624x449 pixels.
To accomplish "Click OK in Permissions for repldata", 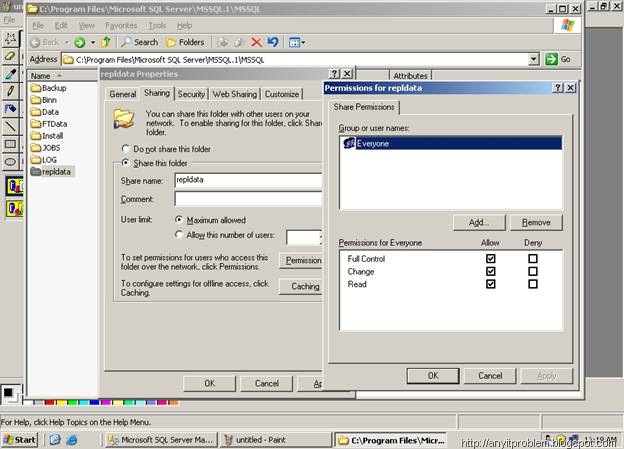I will coord(433,375).
